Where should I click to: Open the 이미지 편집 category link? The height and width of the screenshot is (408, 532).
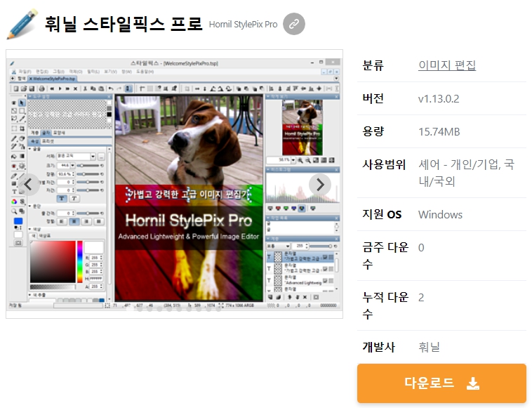point(447,65)
